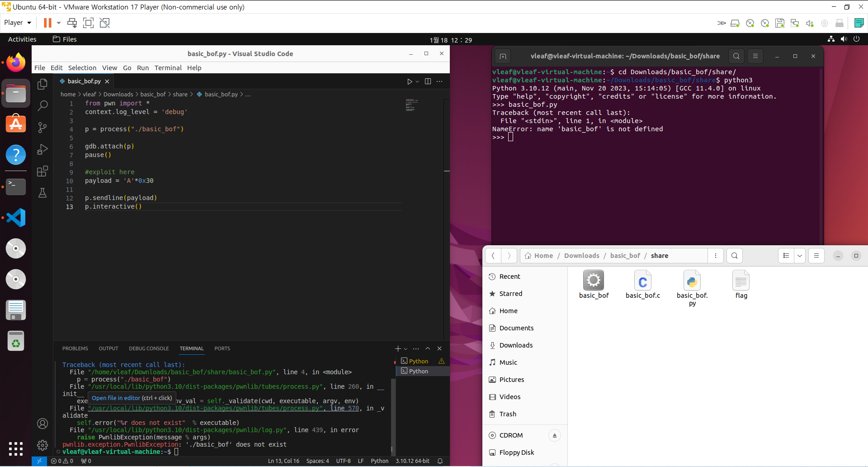
Task: Run Python file with play button
Action: pos(410,81)
